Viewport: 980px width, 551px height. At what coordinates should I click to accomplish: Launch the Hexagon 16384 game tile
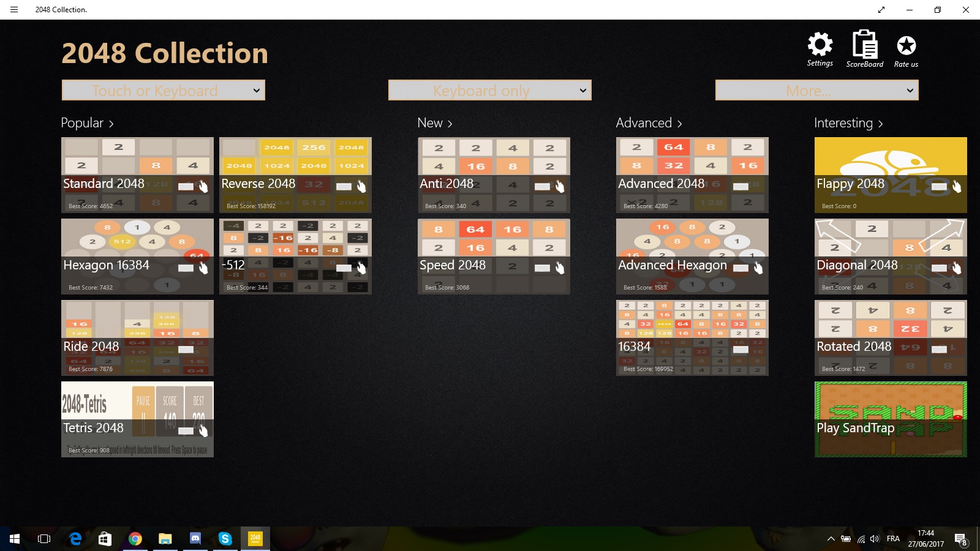tap(137, 256)
